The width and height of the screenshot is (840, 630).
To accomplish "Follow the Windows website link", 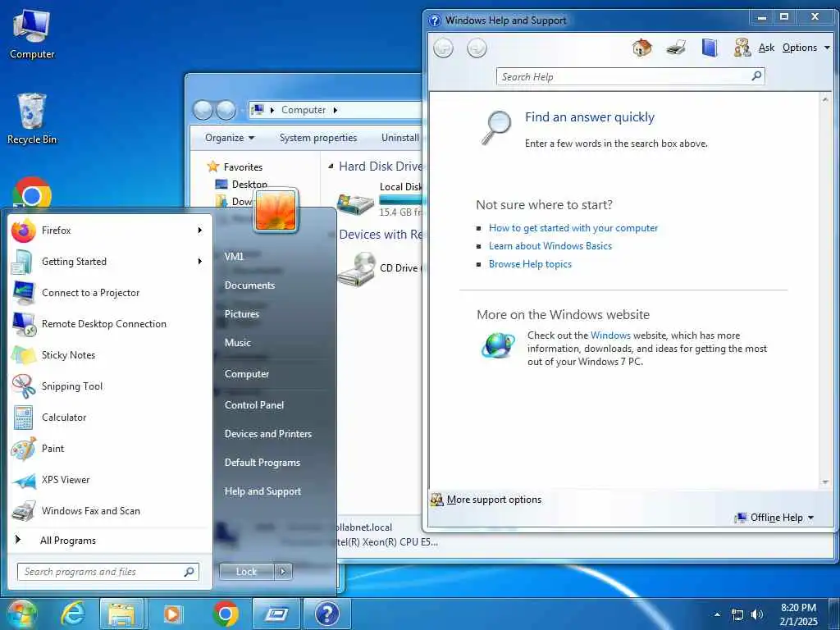I will tap(610, 336).
